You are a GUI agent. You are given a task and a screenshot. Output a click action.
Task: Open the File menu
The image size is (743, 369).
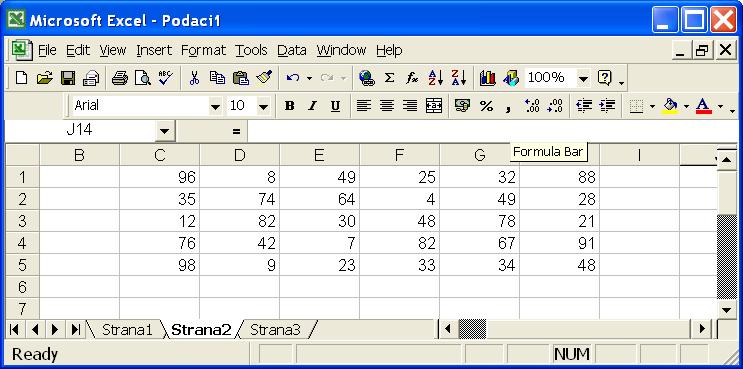tap(47, 50)
